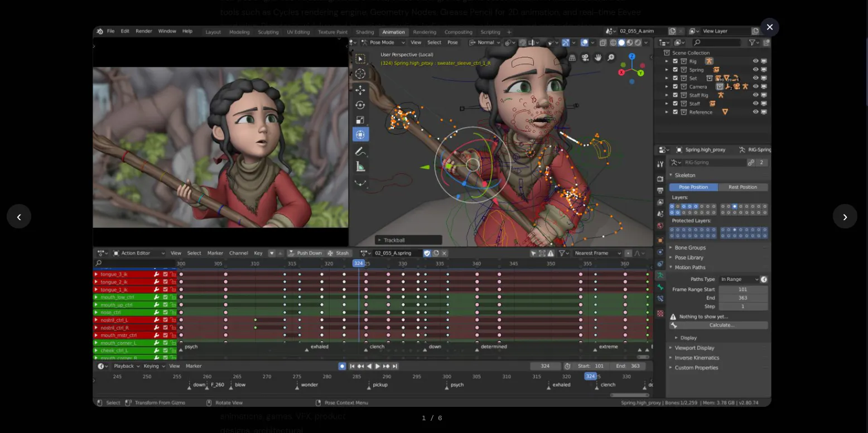Viewport: 868px width, 433px height.
Task: Open the Object Data armature properties tab
Action: pos(660,275)
